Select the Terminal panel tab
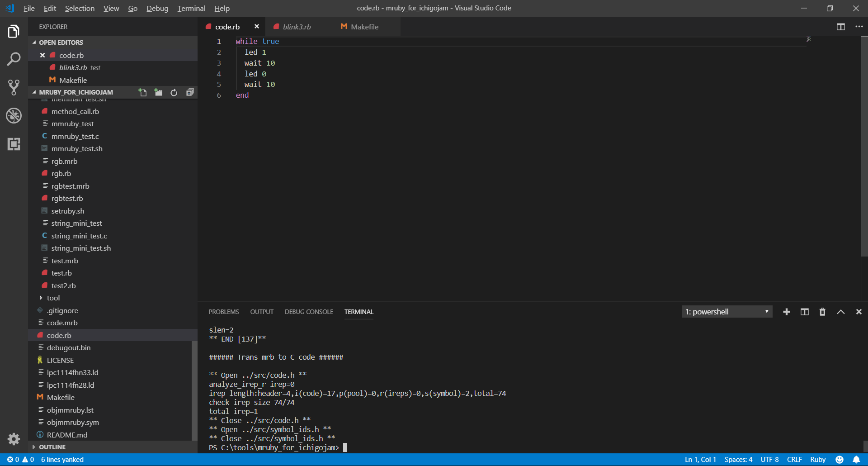The width and height of the screenshot is (868, 466). (359, 312)
